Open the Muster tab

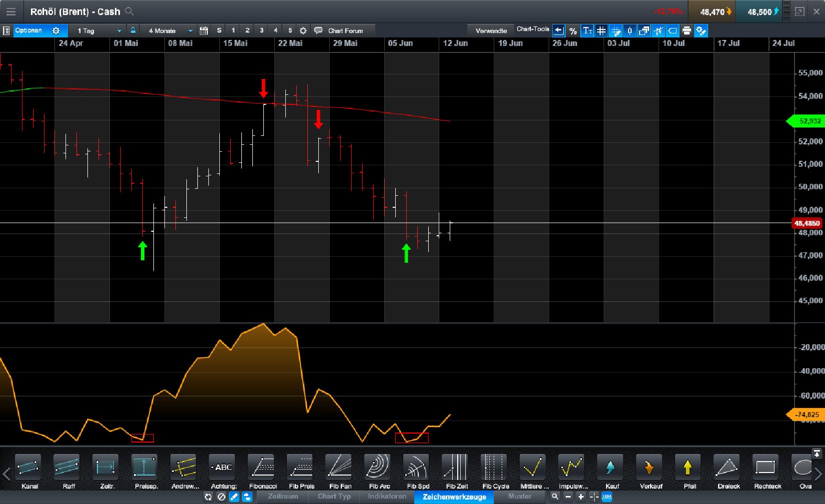point(520,497)
